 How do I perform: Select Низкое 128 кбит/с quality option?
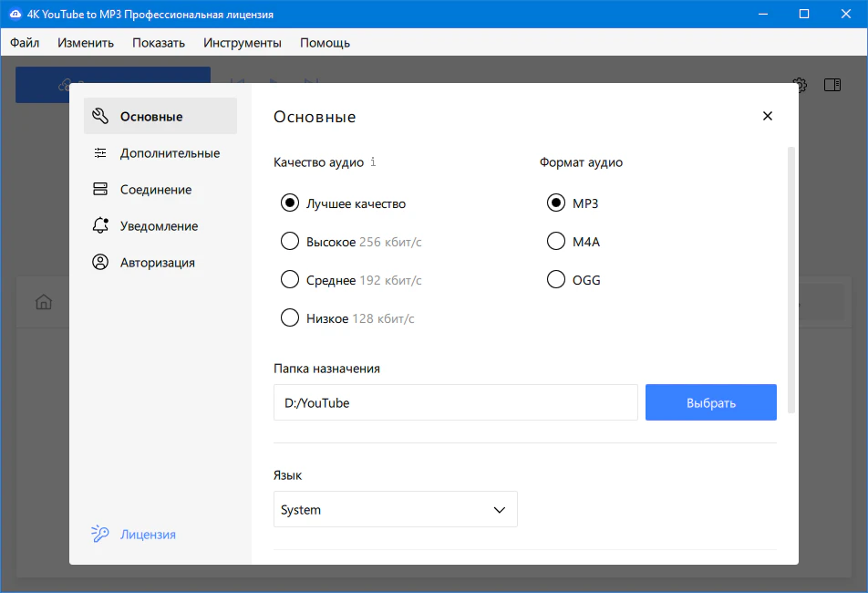(x=290, y=318)
